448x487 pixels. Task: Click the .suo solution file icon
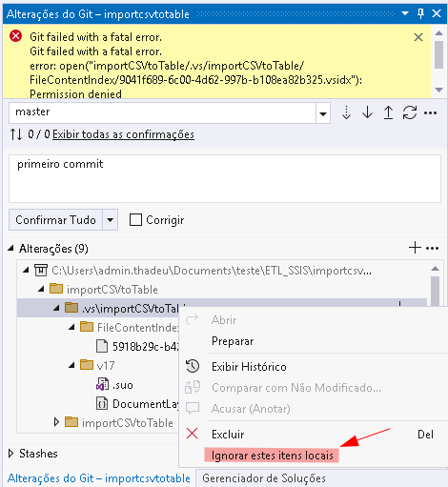(x=102, y=384)
